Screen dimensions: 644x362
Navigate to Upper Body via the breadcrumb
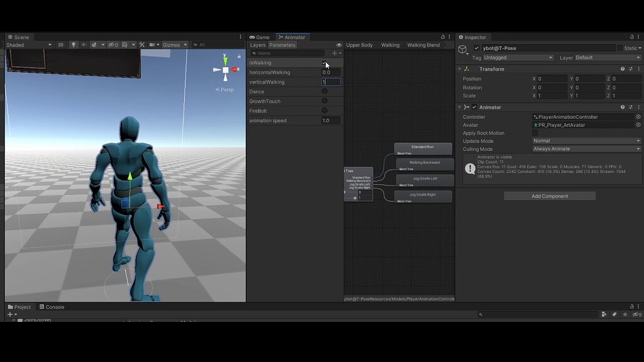pos(360,45)
